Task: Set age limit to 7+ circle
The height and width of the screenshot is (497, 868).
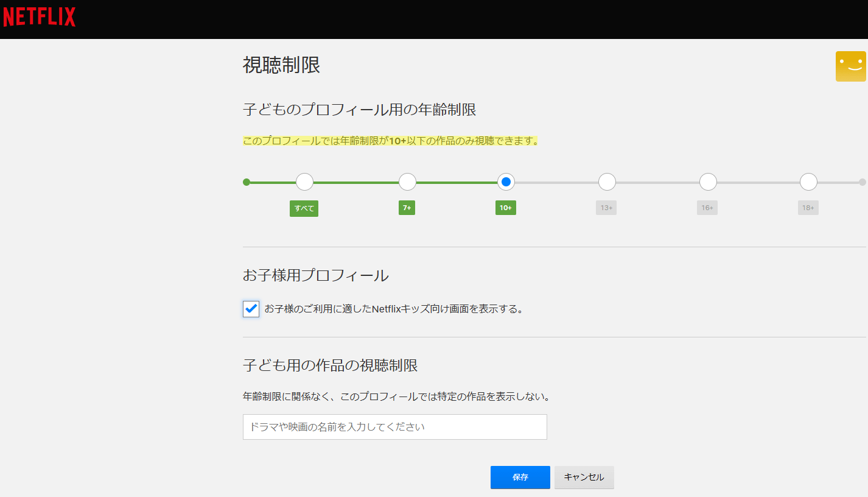Action: pyautogui.click(x=407, y=182)
